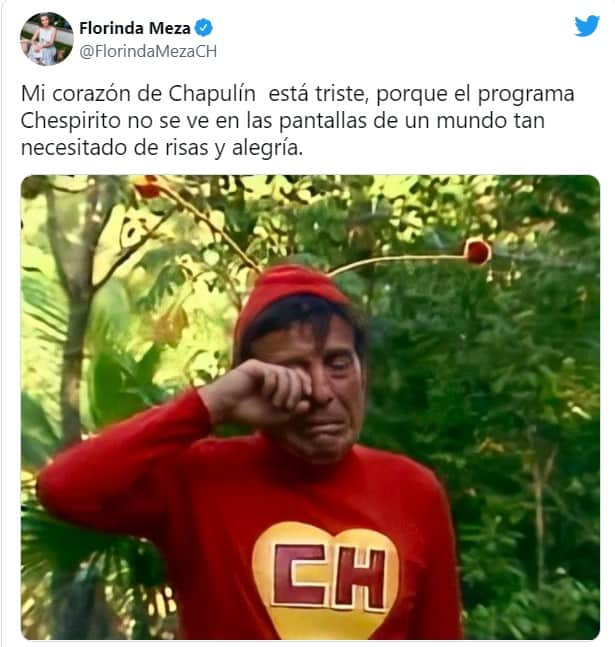
Task: Open the @FlorindaMezaCH handle link
Action: [x=148, y=51]
